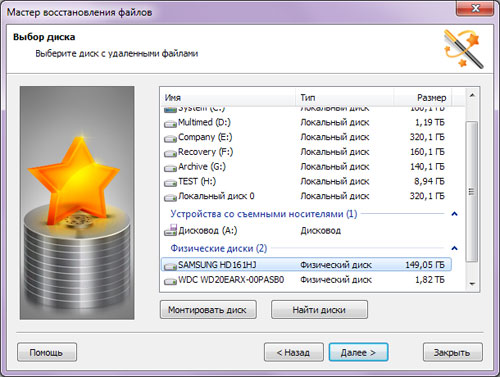Click the Archive (G:) drive icon

[170, 168]
